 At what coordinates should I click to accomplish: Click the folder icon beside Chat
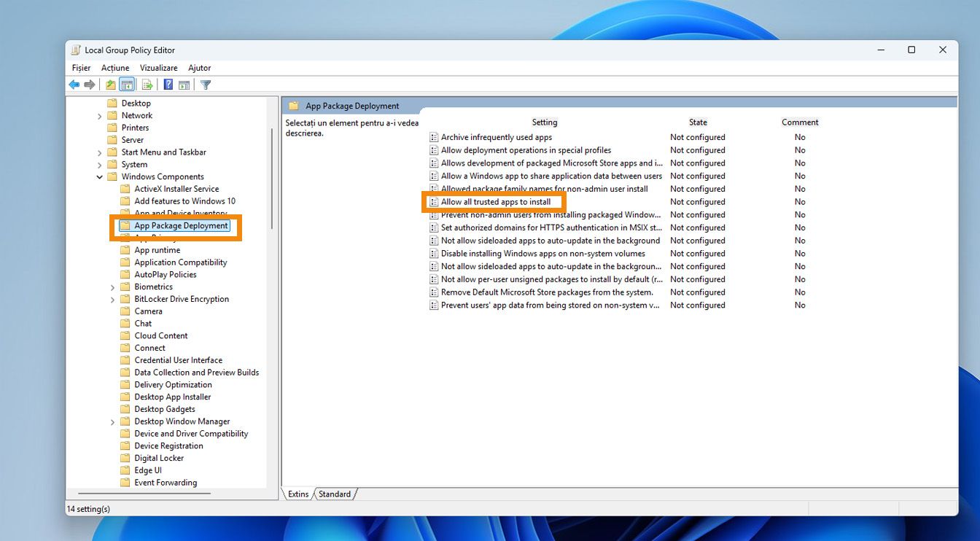tap(125, 324)
